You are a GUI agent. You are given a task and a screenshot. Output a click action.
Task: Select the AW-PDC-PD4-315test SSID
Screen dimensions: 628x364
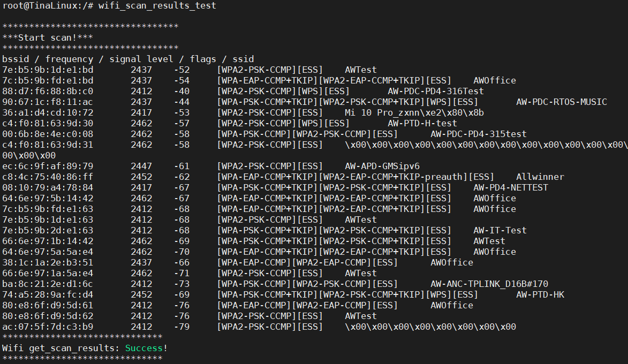(x=478, y=134)
